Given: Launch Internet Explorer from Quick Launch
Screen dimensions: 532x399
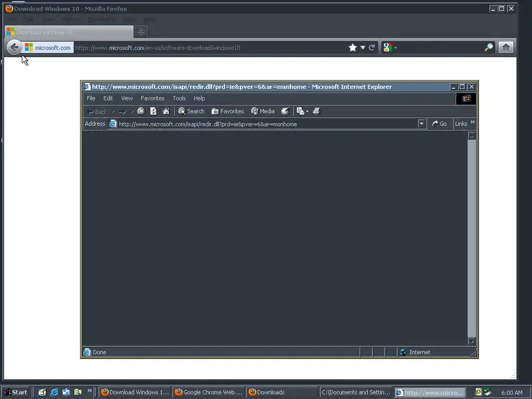Looking at the screenshot, I should click(x=54, y=392).
